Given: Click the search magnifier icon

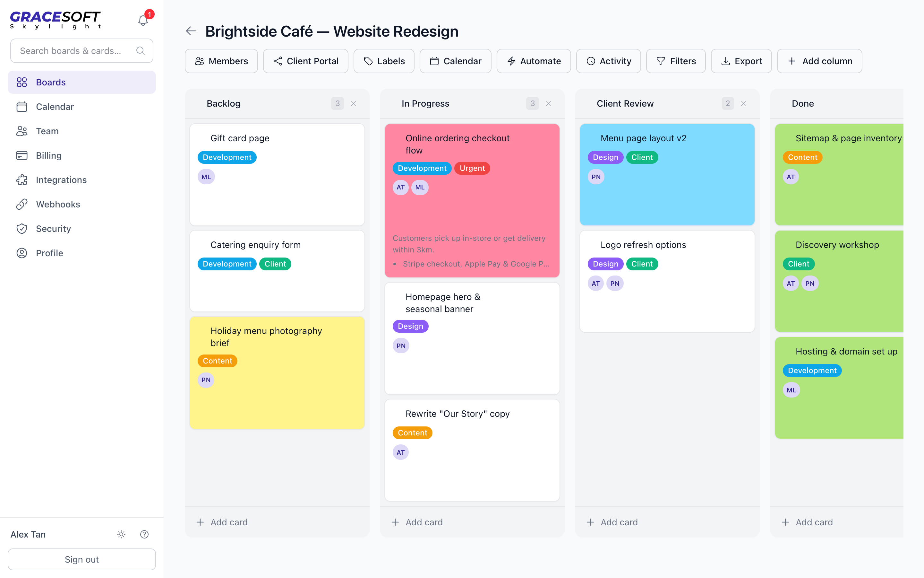Looking at the screenshot, I should pos(141,50).
